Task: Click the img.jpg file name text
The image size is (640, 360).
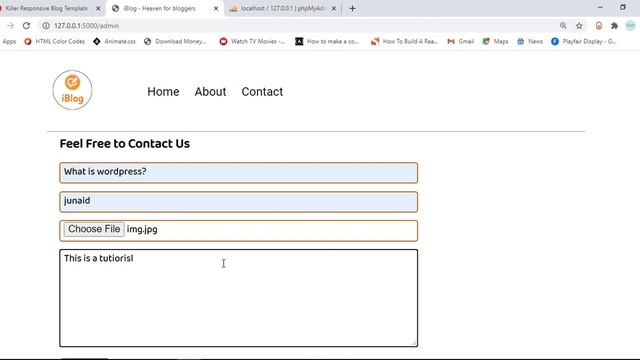Action: click(142, 229)
